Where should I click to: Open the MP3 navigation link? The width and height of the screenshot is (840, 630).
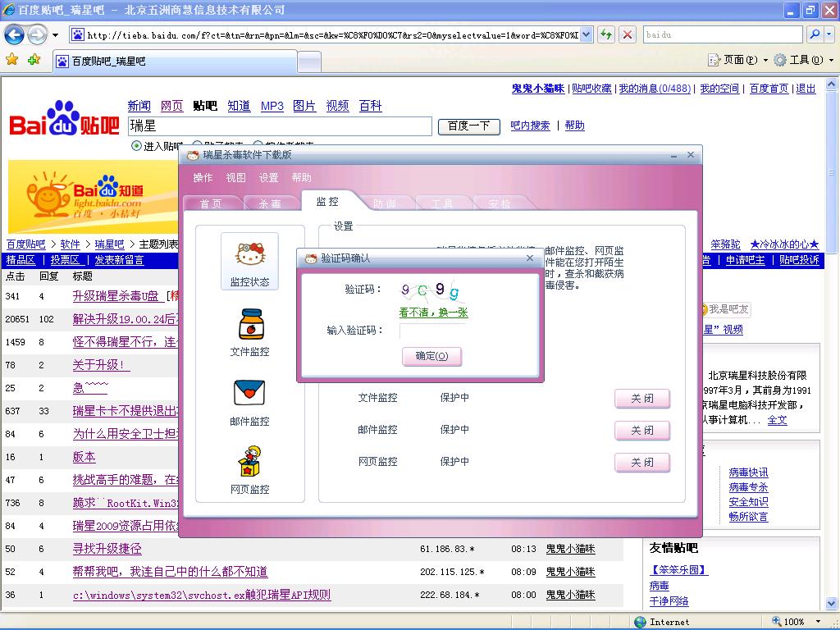(272, 106)
